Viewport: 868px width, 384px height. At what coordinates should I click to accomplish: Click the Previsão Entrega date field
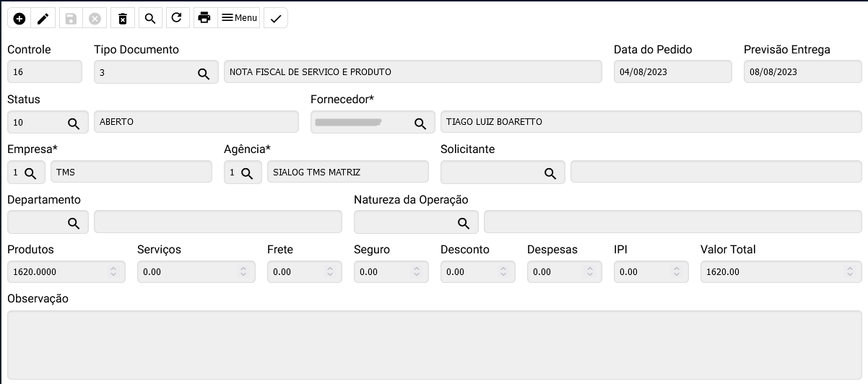pos(802,72)
